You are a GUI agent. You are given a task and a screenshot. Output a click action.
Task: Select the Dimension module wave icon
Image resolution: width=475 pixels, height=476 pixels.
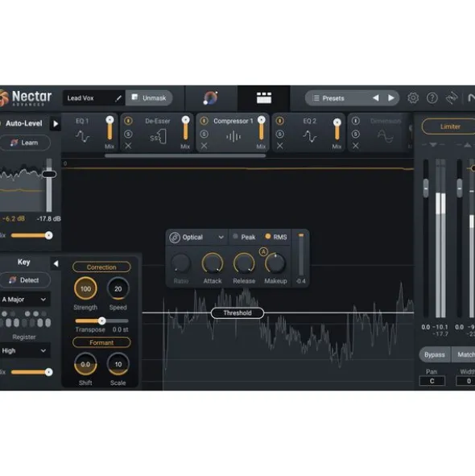(385, 136)
